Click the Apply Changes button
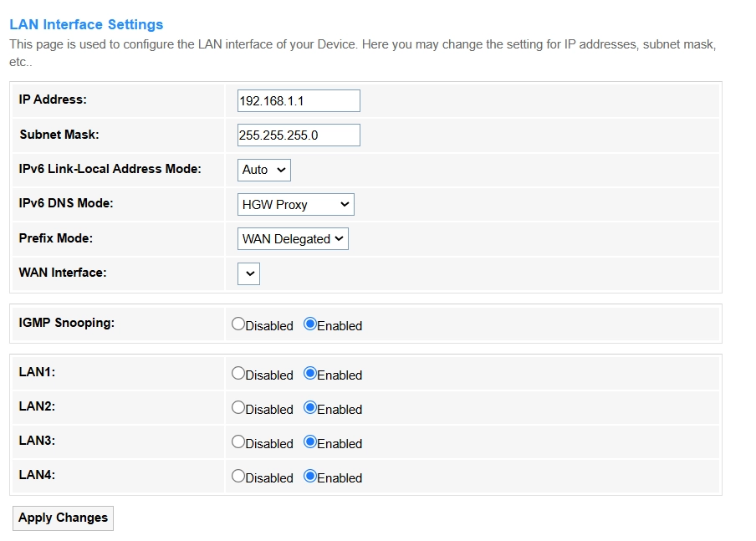Screen dimensions: 756x541 [x=63, y=518]
